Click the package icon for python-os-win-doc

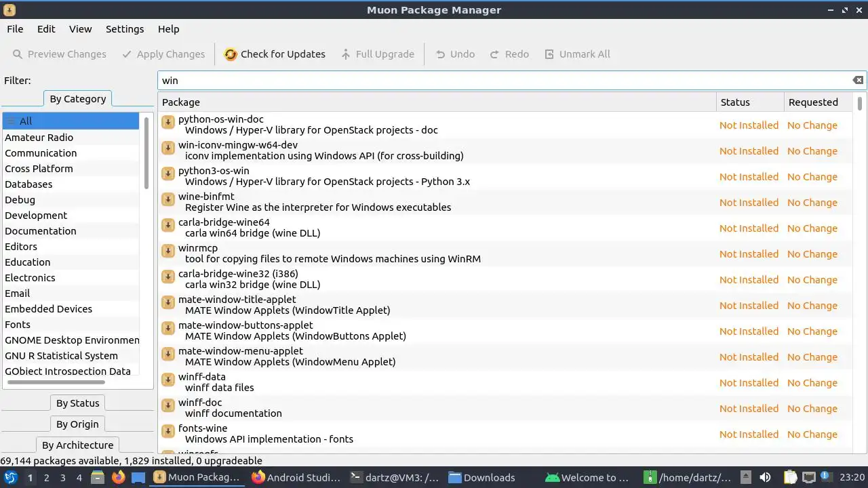168,122
